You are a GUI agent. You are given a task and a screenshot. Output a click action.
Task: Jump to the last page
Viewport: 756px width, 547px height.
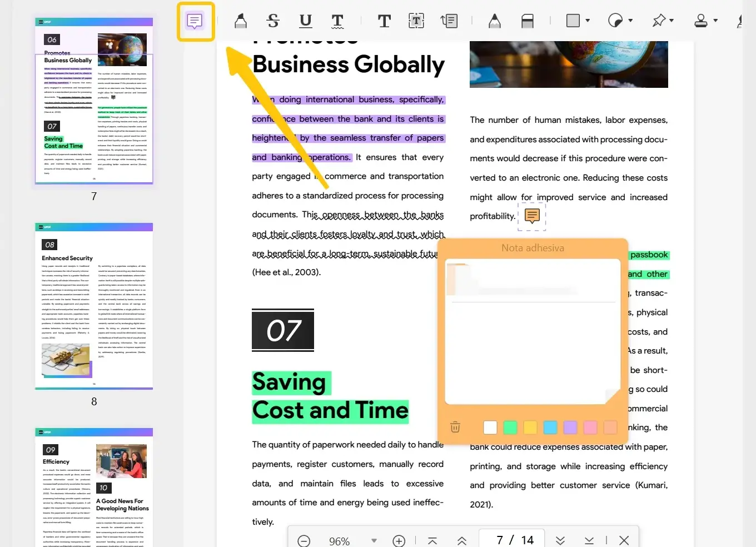tap(589, 541)
